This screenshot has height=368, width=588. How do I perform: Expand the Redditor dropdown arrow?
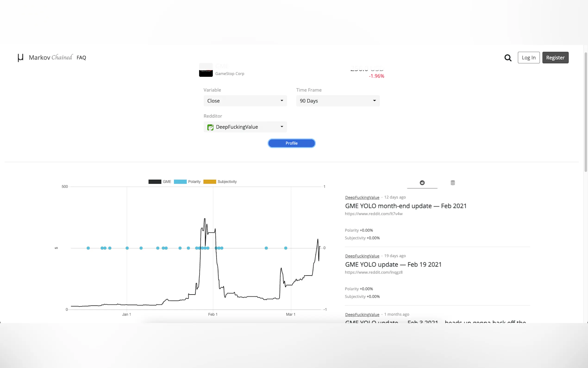tap(282, 127)
